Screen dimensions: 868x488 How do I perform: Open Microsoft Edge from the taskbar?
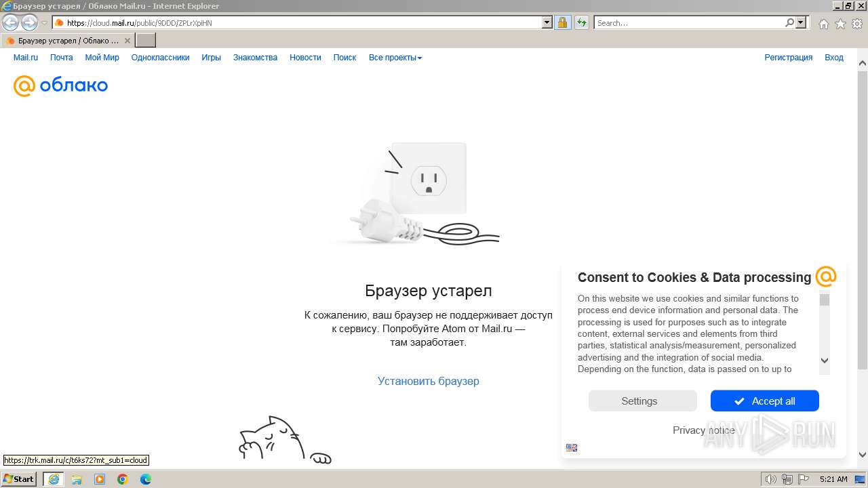coord(146,479)
